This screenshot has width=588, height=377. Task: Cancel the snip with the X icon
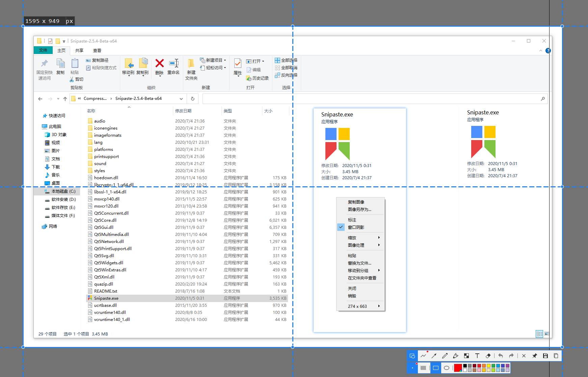point(524,356)
